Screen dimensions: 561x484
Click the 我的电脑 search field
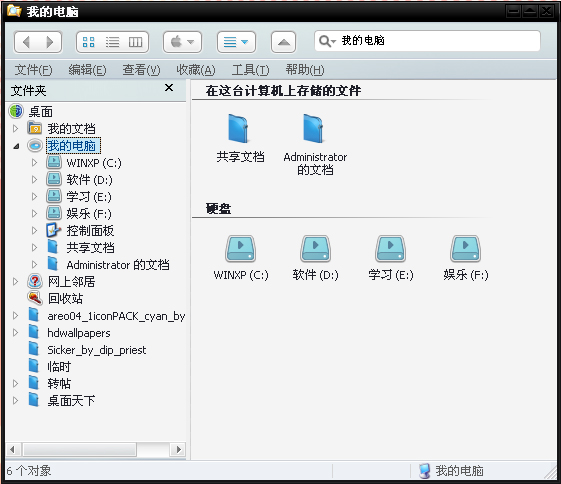(x=427, y=41)
